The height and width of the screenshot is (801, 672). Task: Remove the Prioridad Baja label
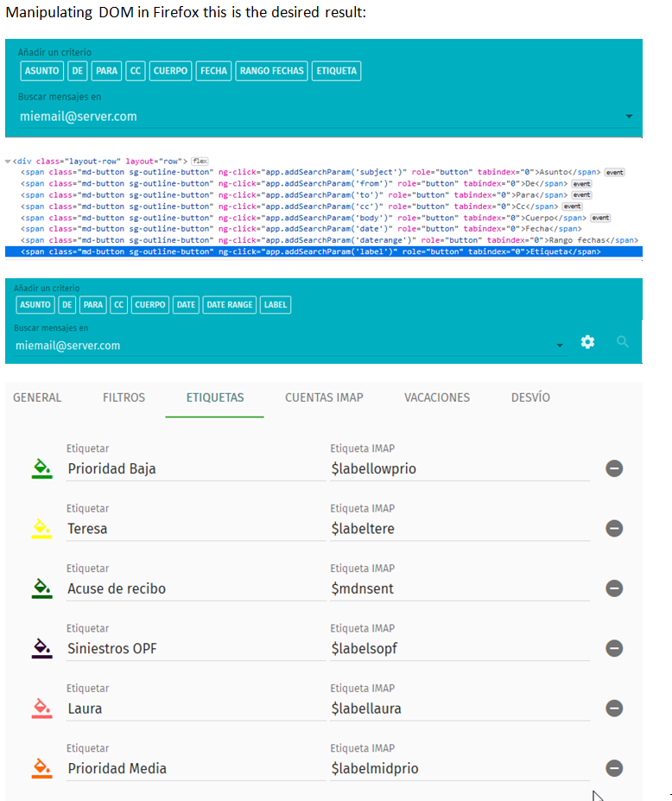pos(614,468)
